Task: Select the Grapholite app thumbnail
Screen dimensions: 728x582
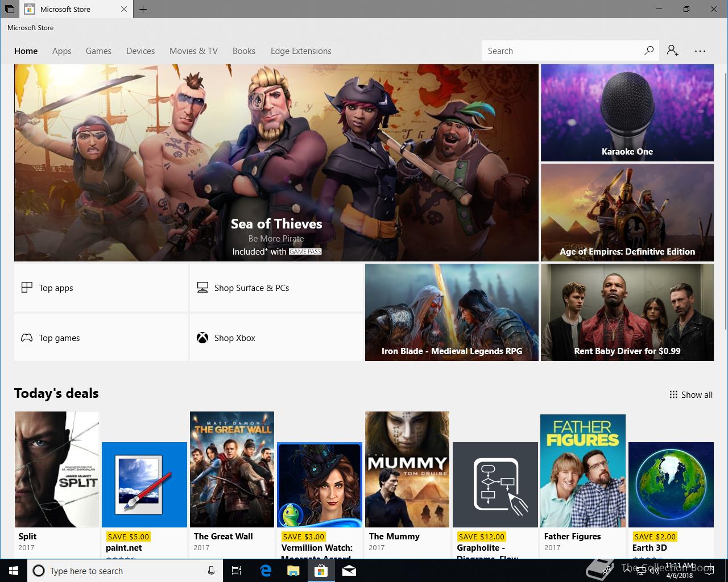Action: coord(495,485)
